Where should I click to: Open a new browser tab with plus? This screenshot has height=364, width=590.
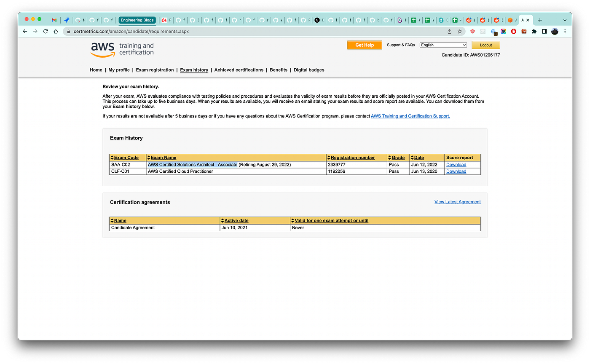(540, 20)
